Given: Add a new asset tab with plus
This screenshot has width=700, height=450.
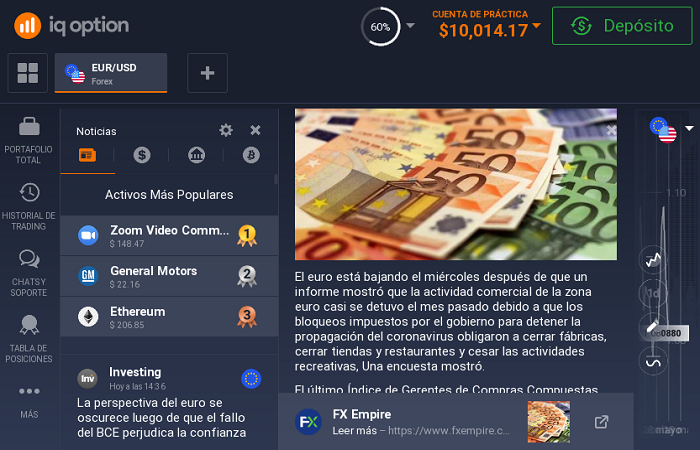Looking at the screenshot, I should [208, 73].
